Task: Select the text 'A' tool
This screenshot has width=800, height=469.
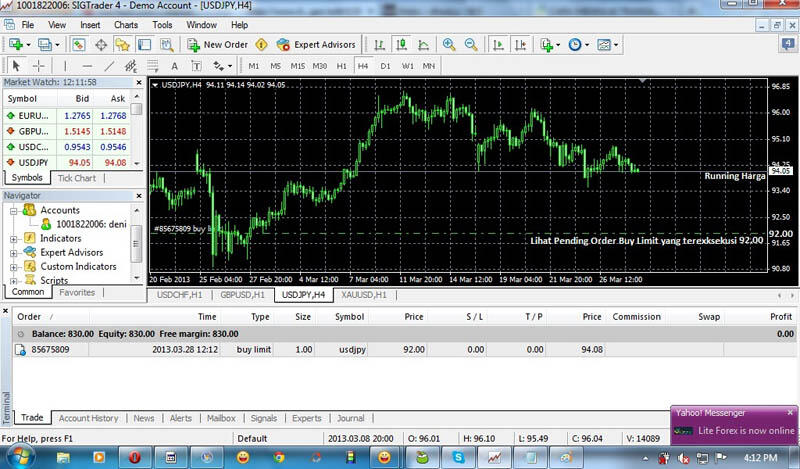Action: (174, 66)
